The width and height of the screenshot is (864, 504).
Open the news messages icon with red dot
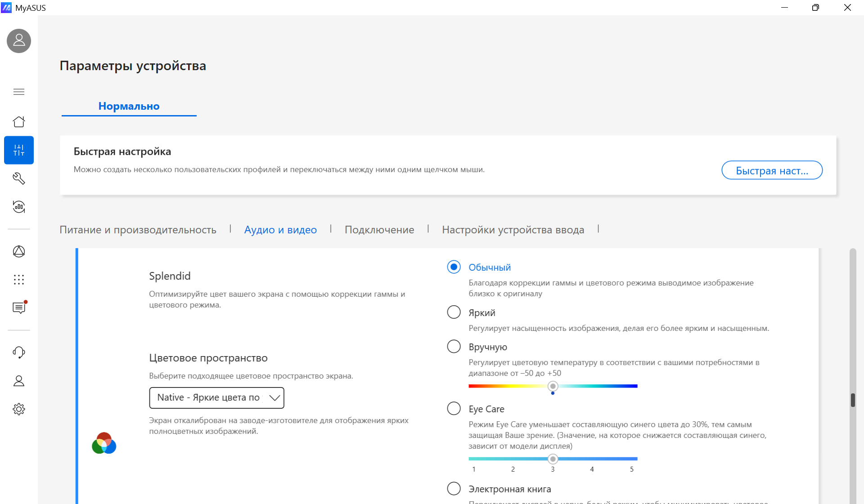pos(19,308)
